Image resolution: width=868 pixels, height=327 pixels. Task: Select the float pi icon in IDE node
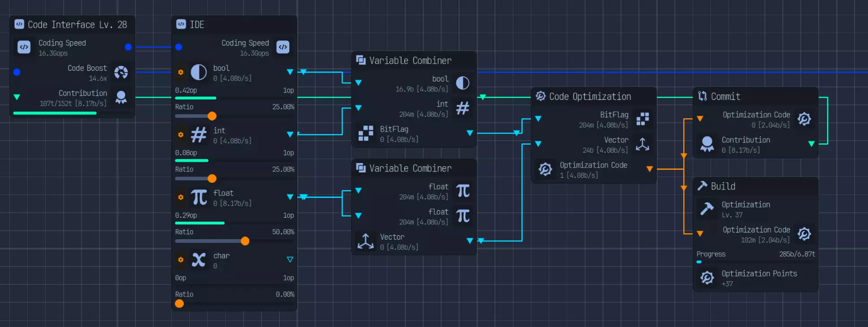[x=199, y=197]
